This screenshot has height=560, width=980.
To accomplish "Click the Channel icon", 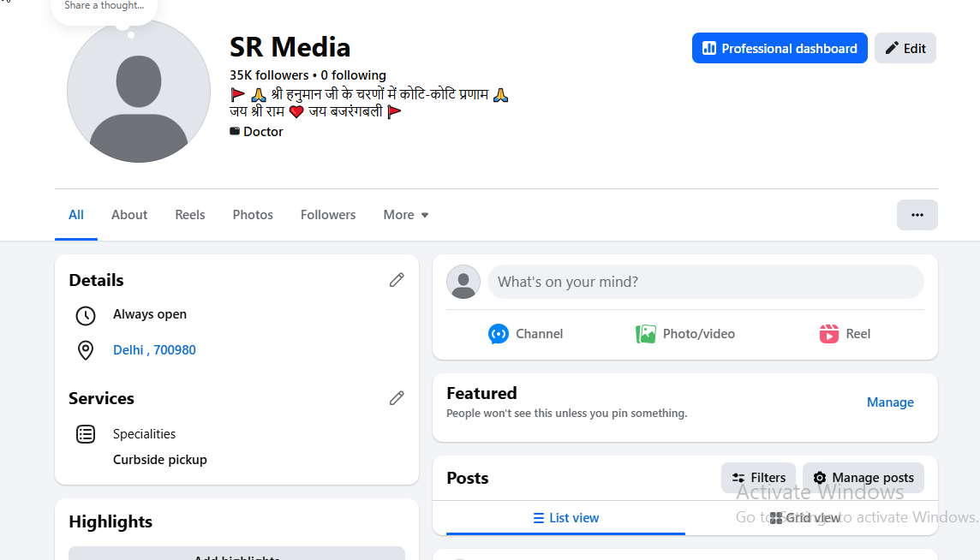I will pos(498,334).
